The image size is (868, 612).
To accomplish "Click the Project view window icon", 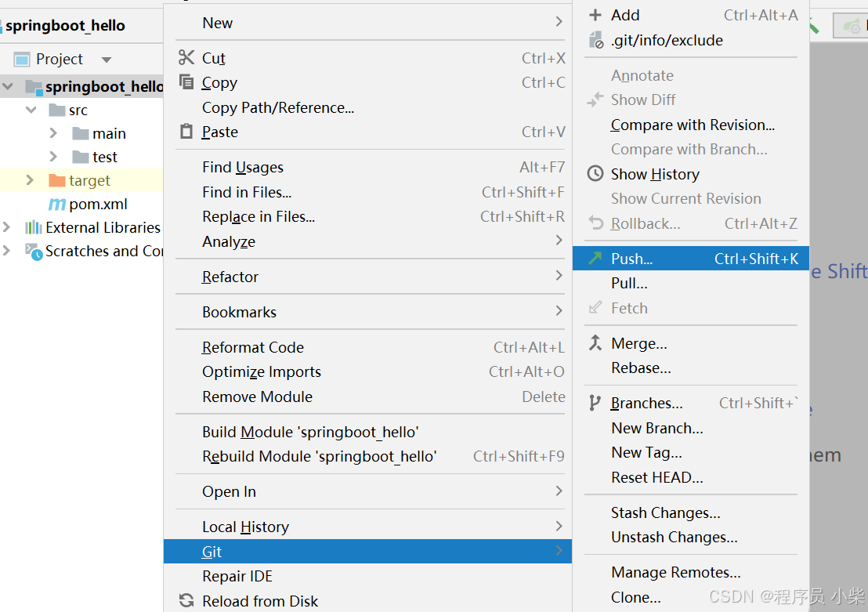I will [x=22, y=59].
